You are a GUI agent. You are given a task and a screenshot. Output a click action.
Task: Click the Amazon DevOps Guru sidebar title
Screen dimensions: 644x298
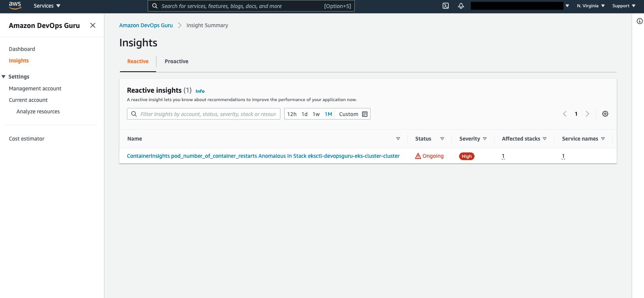coord(44,26)
